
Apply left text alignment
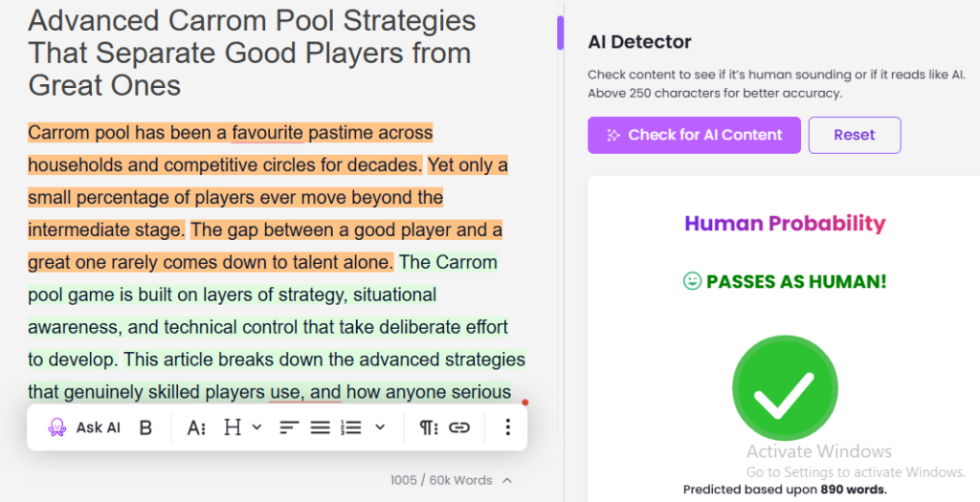coord(289,427)
